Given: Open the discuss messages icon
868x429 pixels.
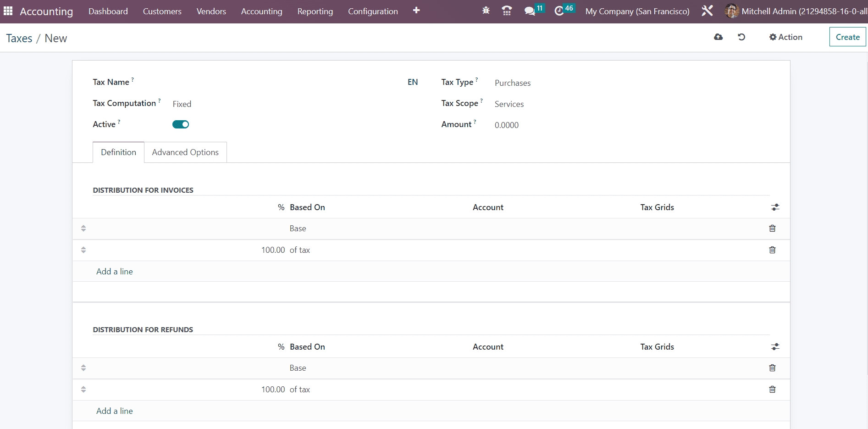Looking at the screenshot, I should tap(530, 11).
